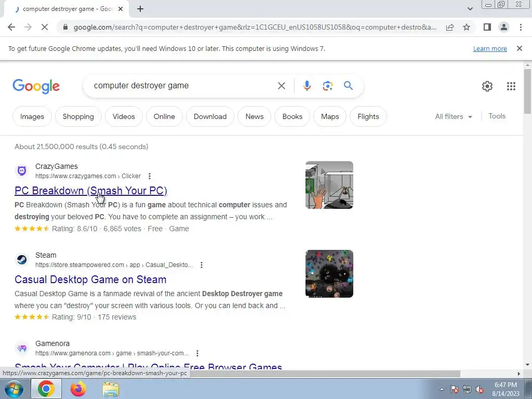This screenshot has height=399, width=532.
Task: Close the computer destroyer game tab
Action: (x=121, y=9)
